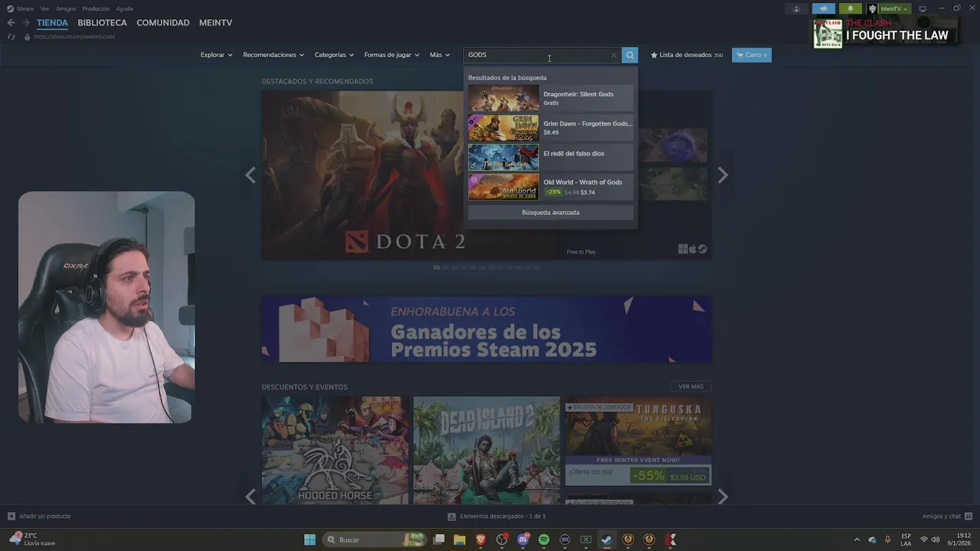
Task: Open the Productos menu
Action: [96, 9]
